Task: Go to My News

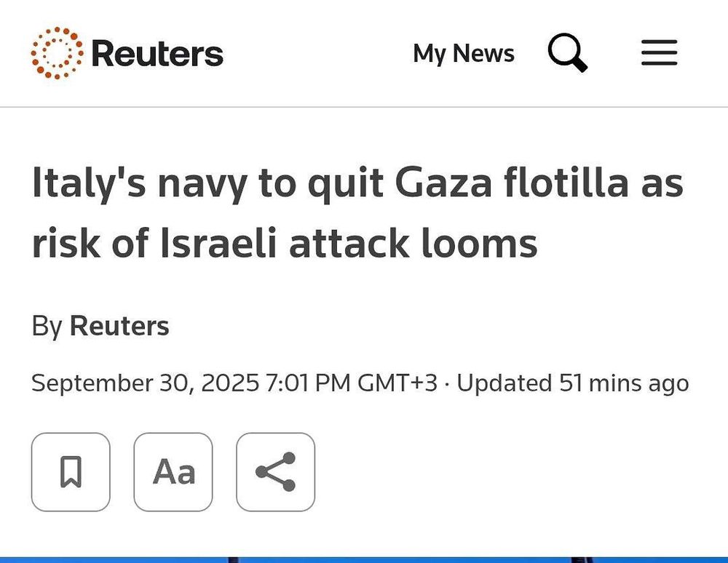Action: 463,53
